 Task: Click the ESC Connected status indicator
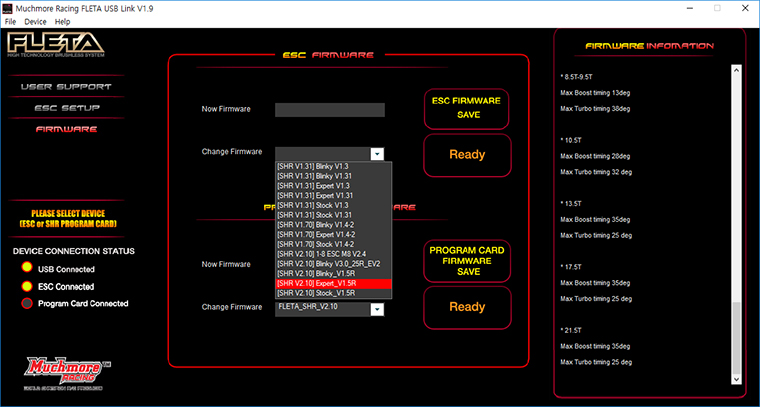(27, 286)
